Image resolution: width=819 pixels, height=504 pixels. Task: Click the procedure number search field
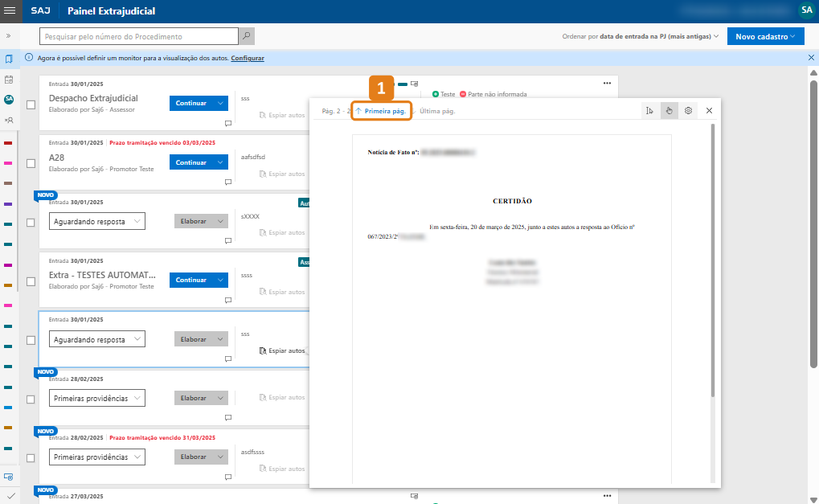[138, 36]
